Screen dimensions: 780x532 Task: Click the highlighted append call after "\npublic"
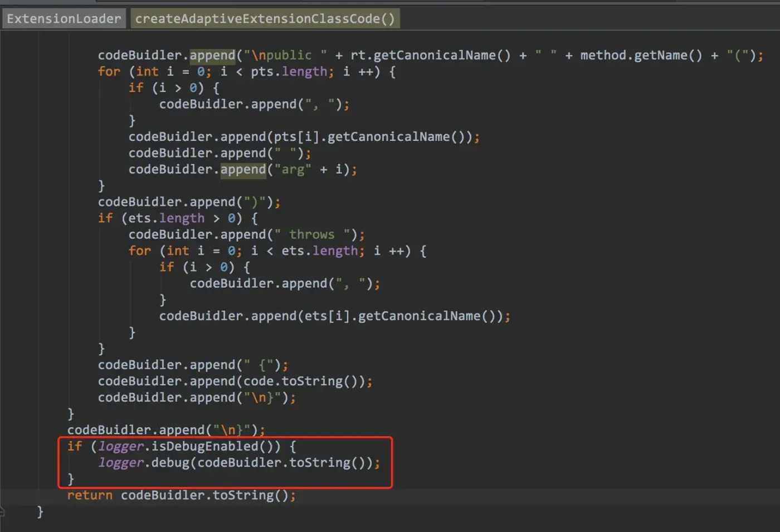212,55
